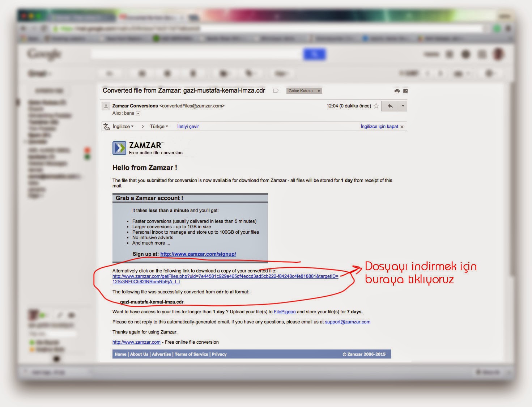Open the getFiles.php download link

pos(225,279)
